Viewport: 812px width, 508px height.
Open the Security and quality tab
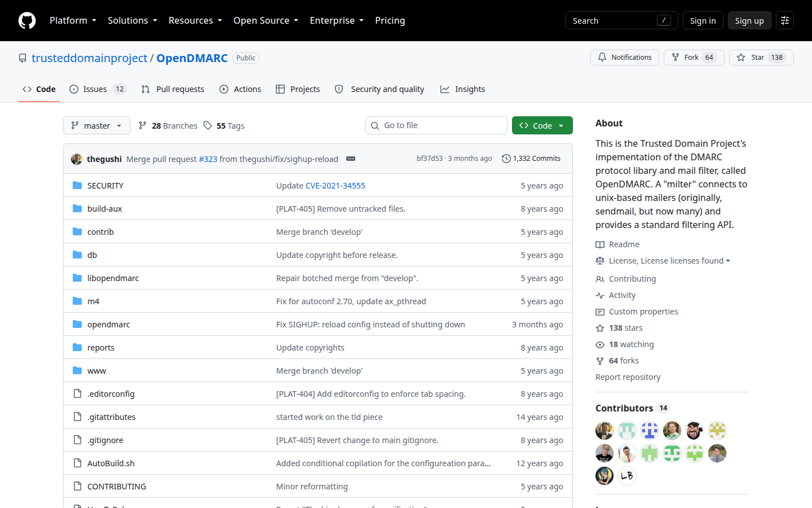tap(379, 89)
